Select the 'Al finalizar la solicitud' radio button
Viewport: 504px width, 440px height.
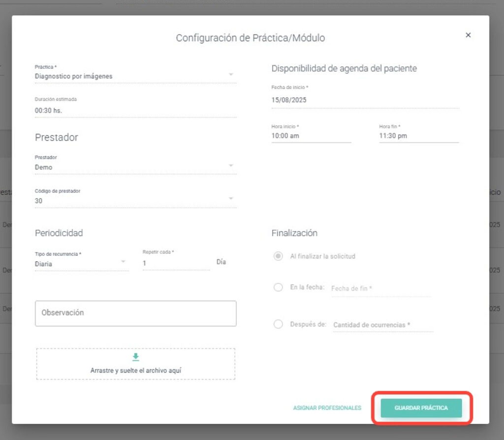[278, 256]
